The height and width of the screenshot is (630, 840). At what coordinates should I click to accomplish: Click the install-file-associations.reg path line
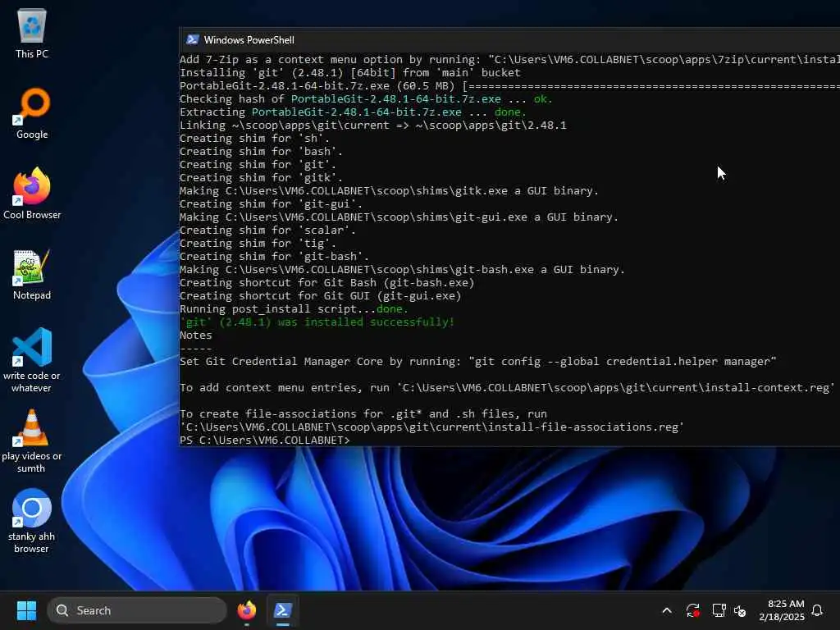(x=431, y=427)
